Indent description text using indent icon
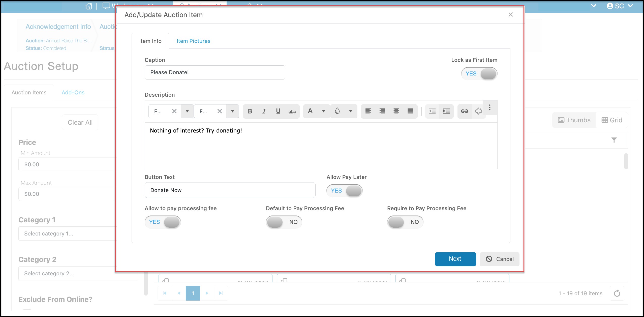Image resolution: width=644 pixels, height=317 pixels. [446, 111]
